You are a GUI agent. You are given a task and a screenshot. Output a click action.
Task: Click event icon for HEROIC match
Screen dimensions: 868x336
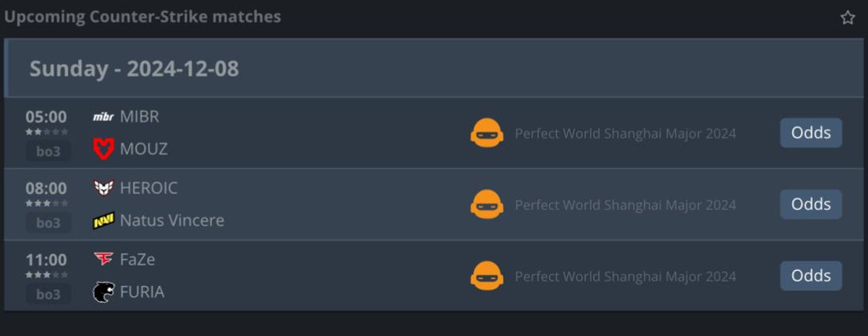487,205
